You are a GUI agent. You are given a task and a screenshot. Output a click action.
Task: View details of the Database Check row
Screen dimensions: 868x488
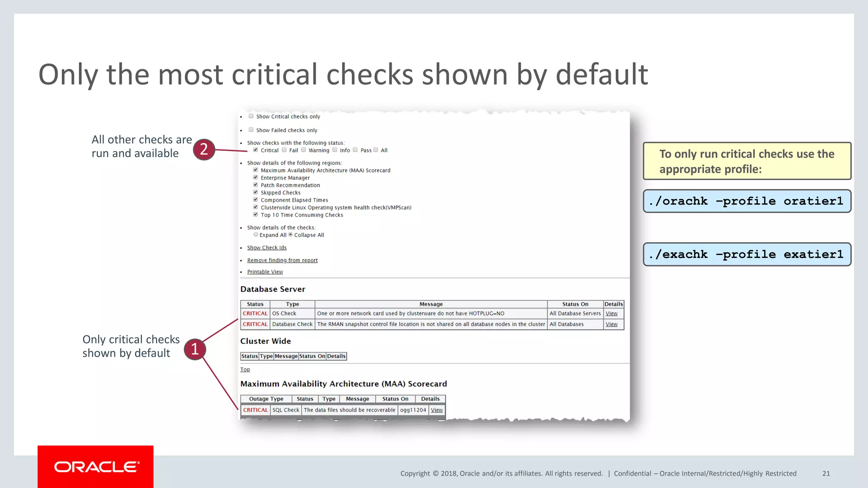[612, 324]
